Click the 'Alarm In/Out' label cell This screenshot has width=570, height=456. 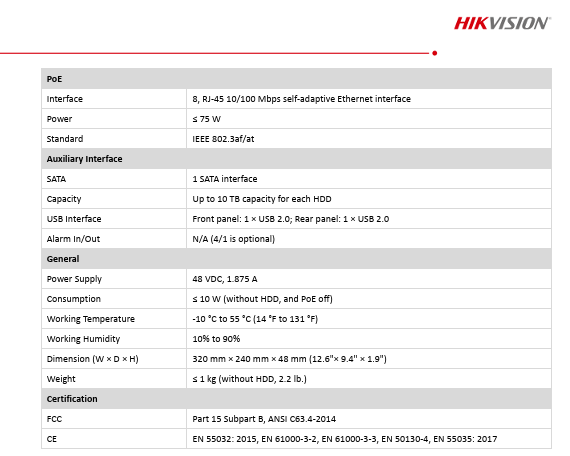[114, 239]
